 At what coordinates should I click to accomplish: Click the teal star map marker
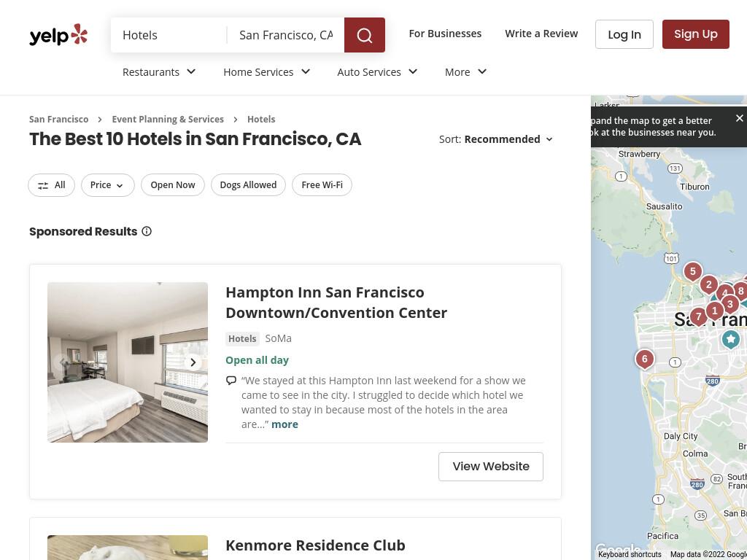[x=731, y=339]
